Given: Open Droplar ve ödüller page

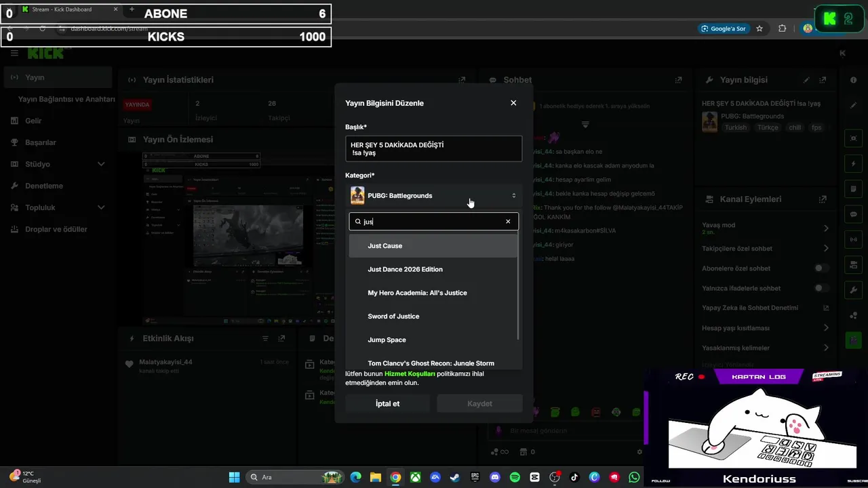Looking at the screenshot, I should pyautogui.click(x=57, y=229).
